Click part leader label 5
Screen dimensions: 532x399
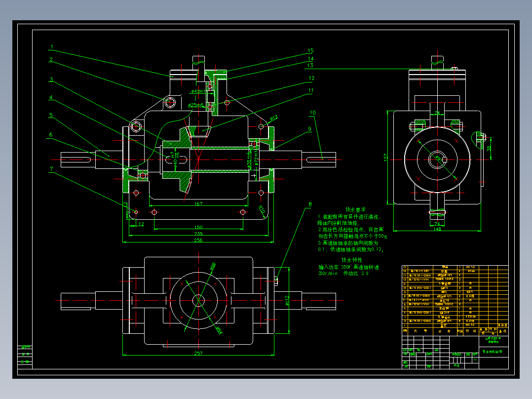(51, 115)
